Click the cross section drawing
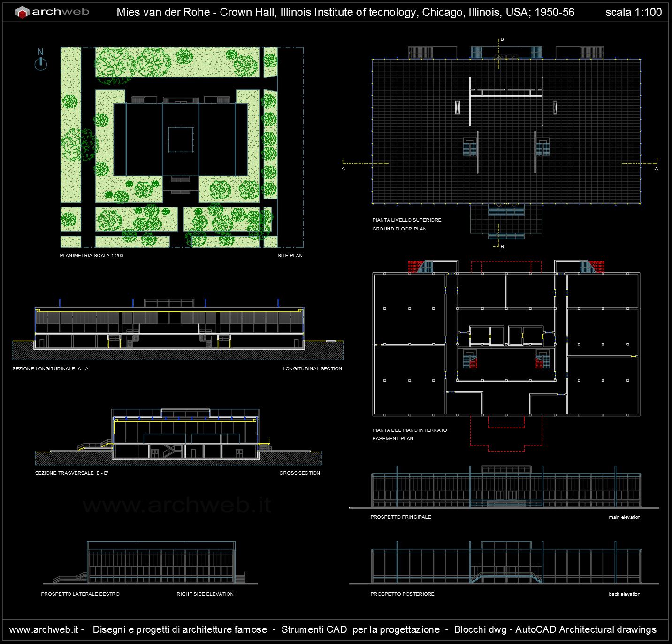The image size is (672, 644). pos(178,437)
